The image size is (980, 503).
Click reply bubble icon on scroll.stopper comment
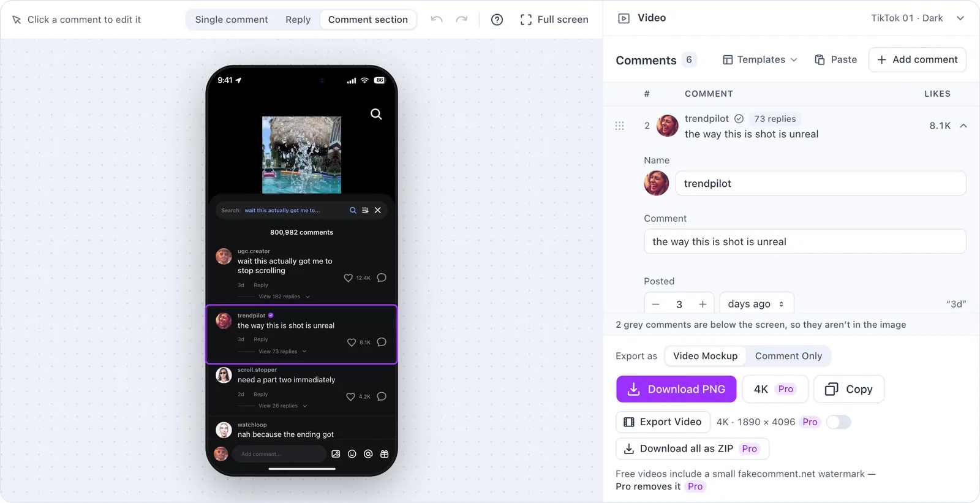tap(382, 396)
